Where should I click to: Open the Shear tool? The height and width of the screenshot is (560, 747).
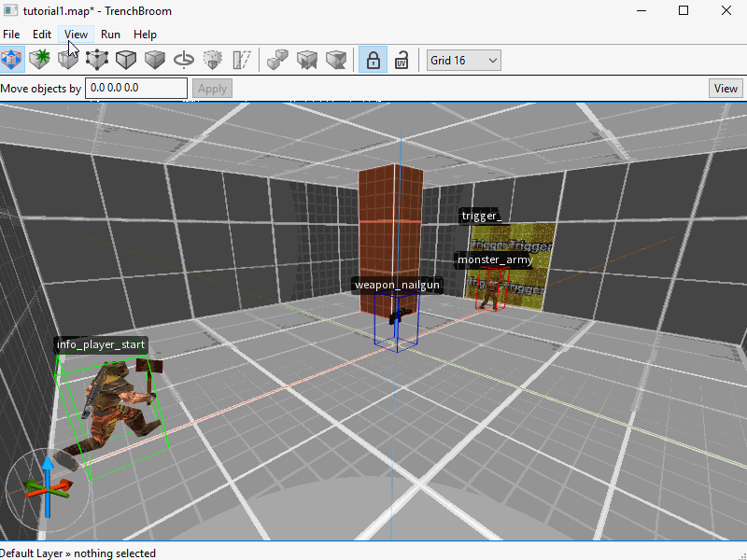(x=241, y=59)
